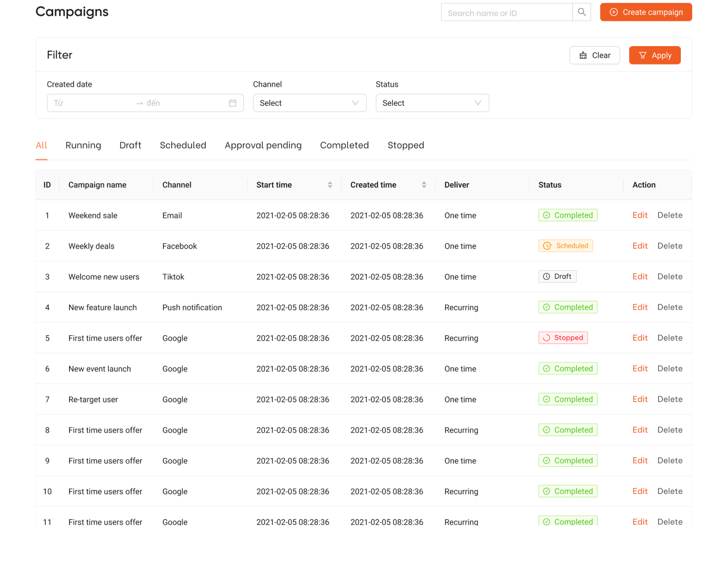Switch to the Running tab
Screen dimensions: 728x565
83,145
